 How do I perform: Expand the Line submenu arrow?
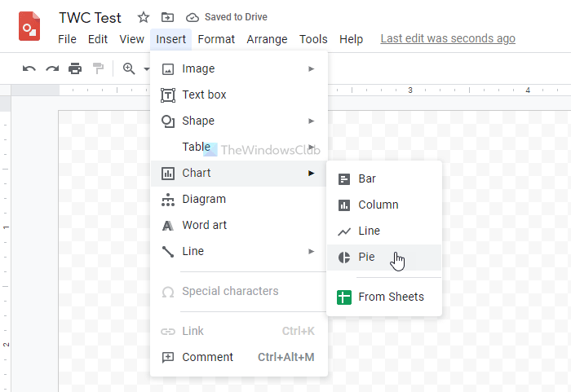click(312, 251)
